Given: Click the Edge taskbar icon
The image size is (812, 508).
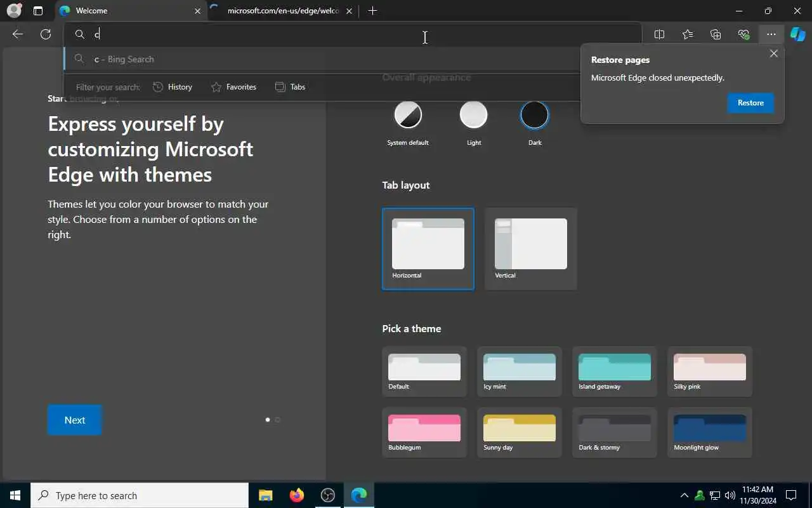Looking at the screenshot, I should (359, 495).
